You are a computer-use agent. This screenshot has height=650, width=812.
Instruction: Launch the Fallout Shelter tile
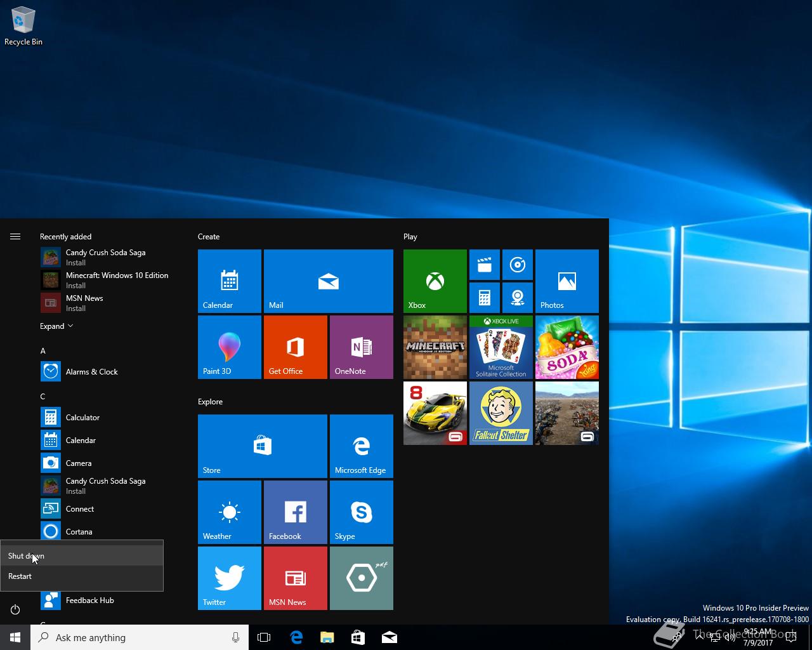[x=501, y=413]
